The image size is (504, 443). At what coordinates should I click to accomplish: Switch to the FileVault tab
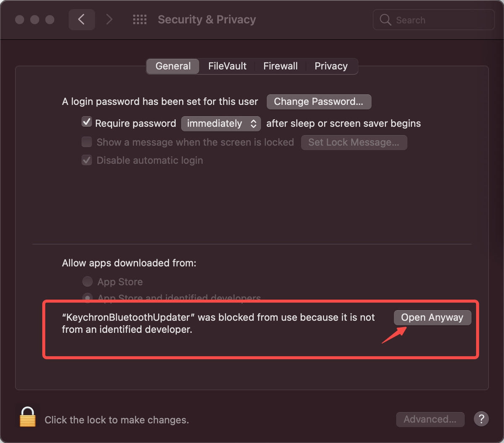[227, 66]
